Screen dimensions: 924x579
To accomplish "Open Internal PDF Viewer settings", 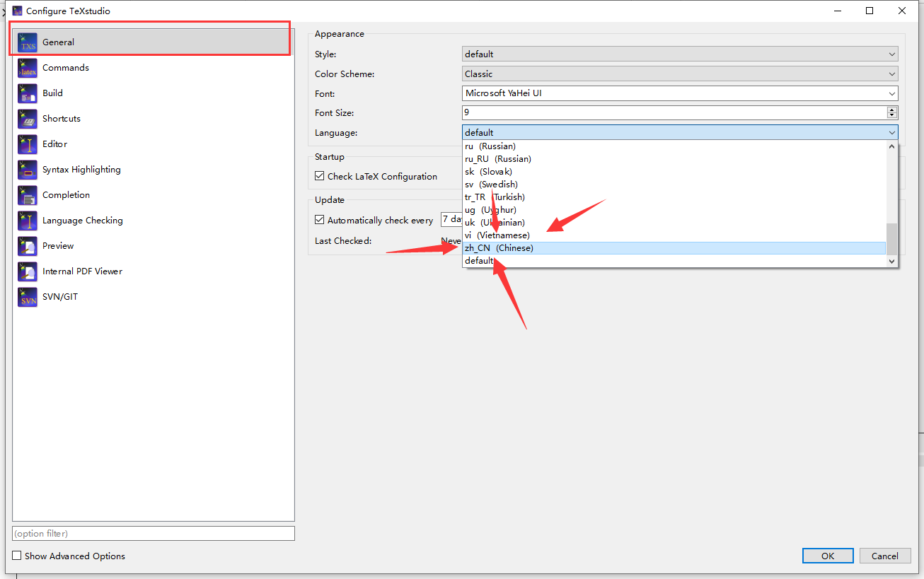I will (153, 271).
